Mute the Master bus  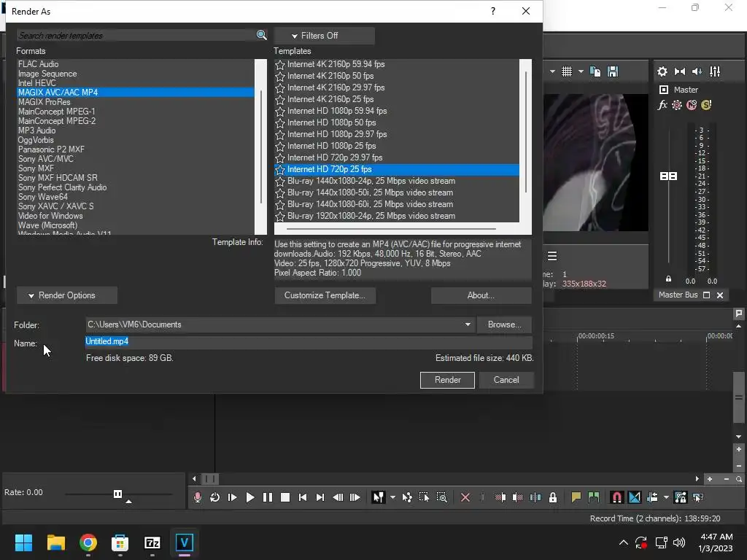(692, 105)
